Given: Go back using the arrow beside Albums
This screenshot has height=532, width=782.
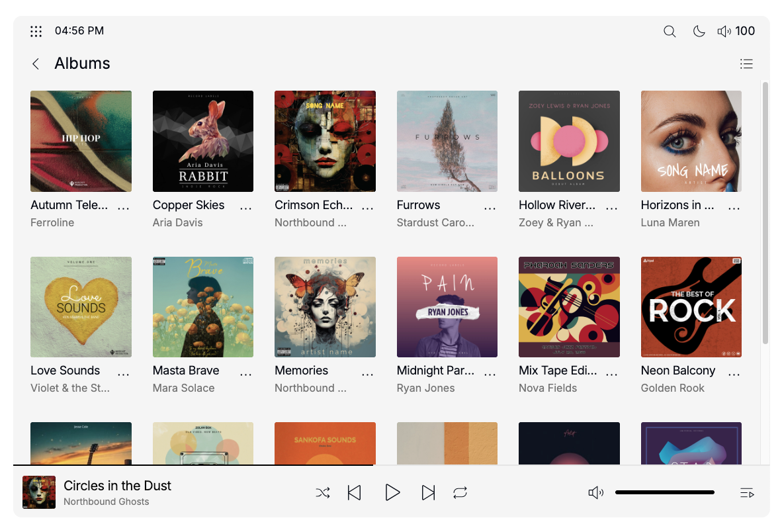Looking at the screenshot, I should point(36,64).
